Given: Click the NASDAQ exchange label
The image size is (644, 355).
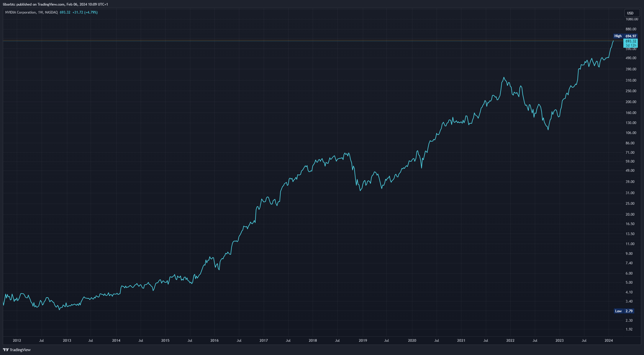Looking at the screenshot, I should coord(51,12).
